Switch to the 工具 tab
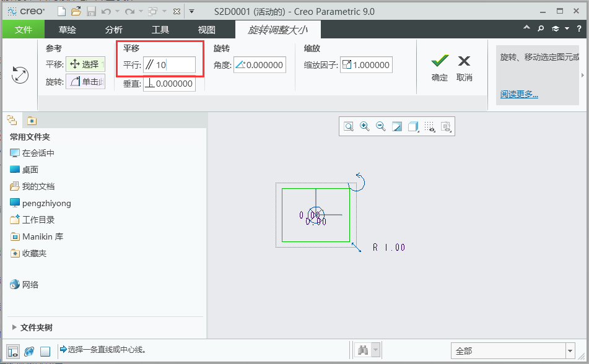The image size is (589, 364). click(160, 29)
